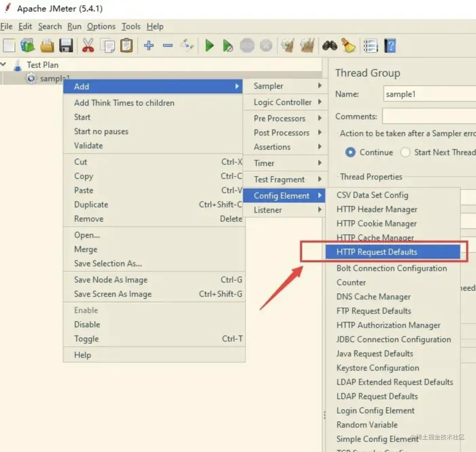Open the Edit menu
Image resolution: width=476 pixels, height=452 pixels.
click(25, 26)
